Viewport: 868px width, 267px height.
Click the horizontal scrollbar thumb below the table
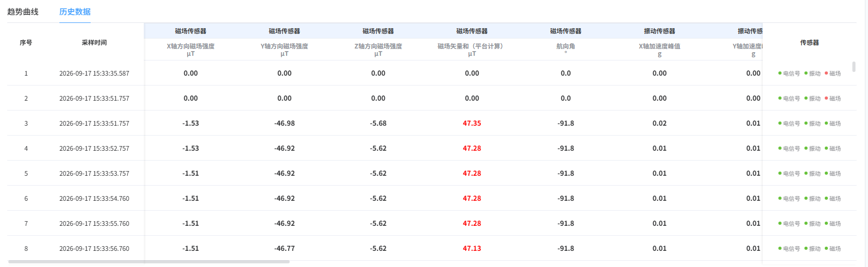(x=149, y=262)
